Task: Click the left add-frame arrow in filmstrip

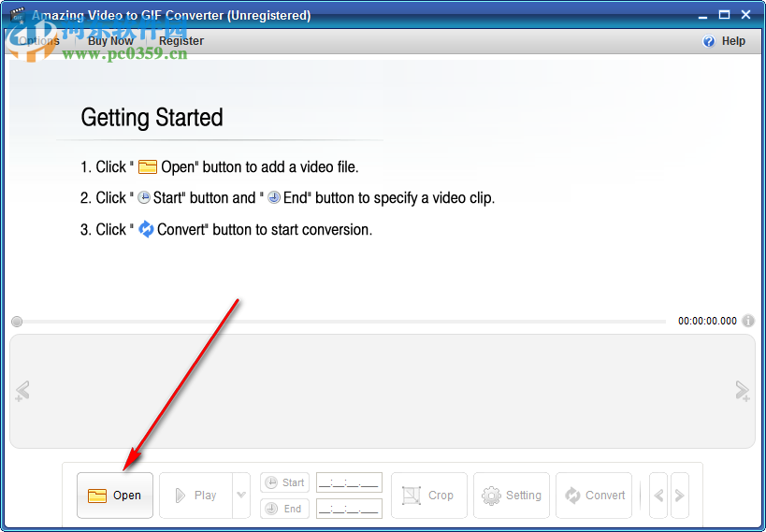Action: point(22,391)
